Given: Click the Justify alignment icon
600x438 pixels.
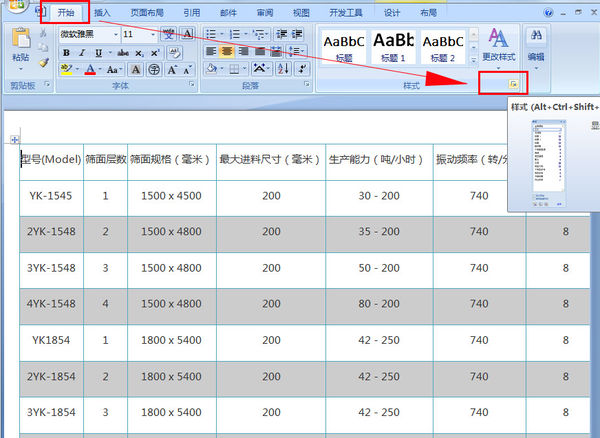Looking at the screenshot, I should pyautogui.click(x=260, y=51).
